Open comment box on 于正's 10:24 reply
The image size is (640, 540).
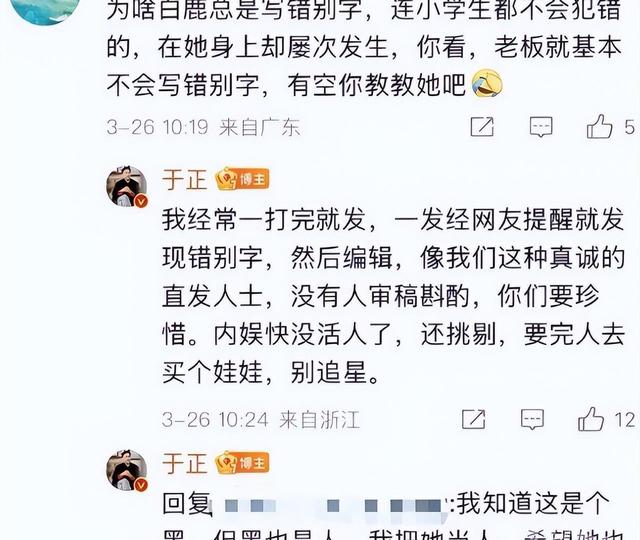532,419
